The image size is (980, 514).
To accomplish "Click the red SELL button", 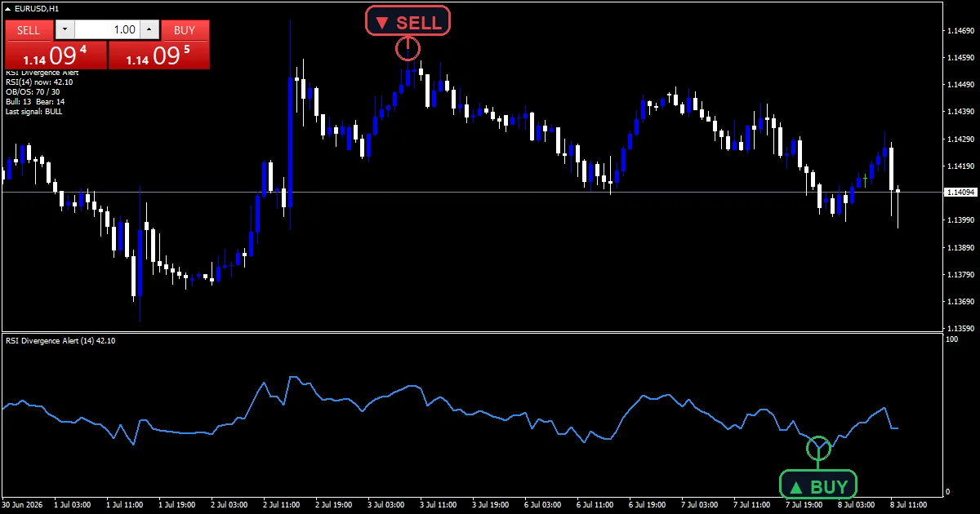I will coord(29,30).
